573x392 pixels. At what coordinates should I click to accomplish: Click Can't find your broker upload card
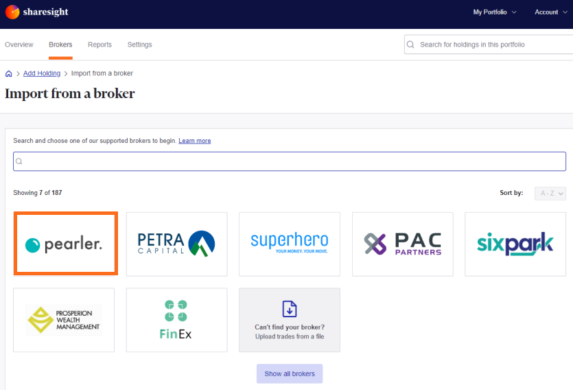click(290, 320)
